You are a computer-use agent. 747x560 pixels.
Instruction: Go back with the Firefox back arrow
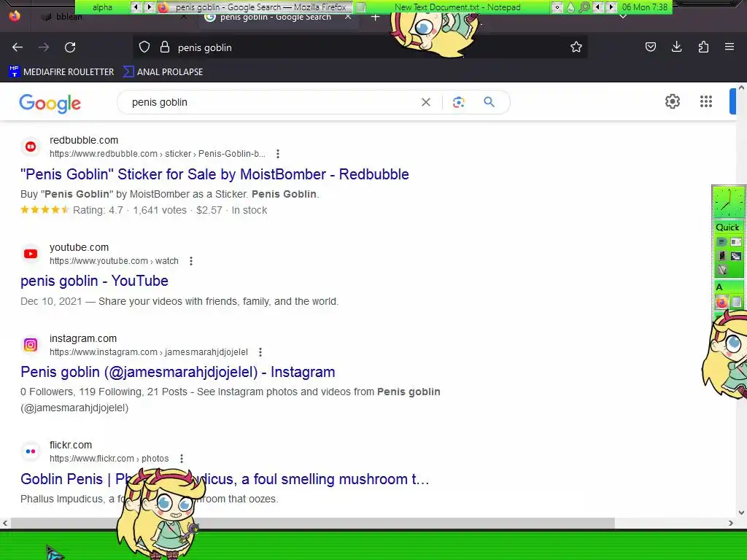[18, 47]
